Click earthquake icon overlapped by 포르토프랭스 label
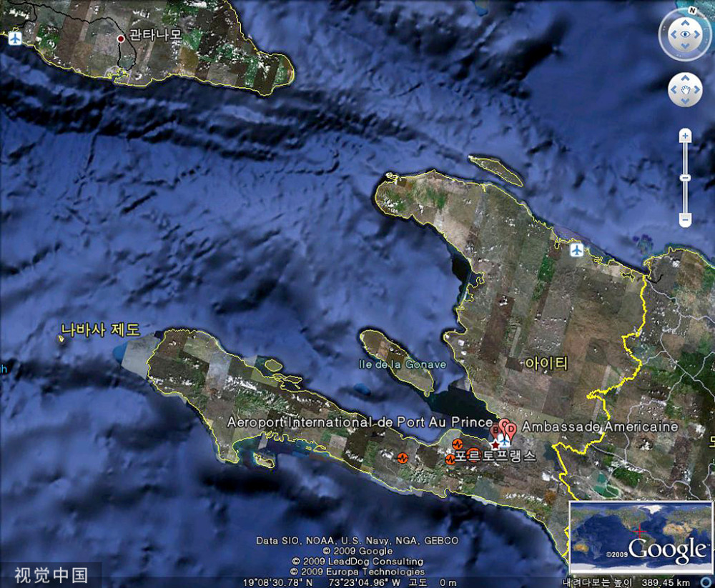Viewport: 715px width, 588px height. click(x=473, y=454)
